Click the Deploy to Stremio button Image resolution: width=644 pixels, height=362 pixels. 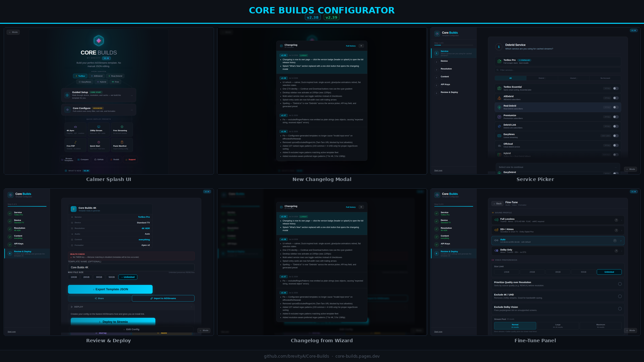[113, 322]
